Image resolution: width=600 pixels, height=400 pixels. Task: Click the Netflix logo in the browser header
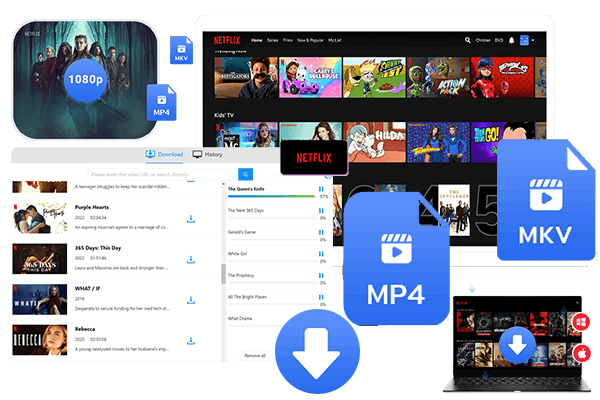[227, 40]
